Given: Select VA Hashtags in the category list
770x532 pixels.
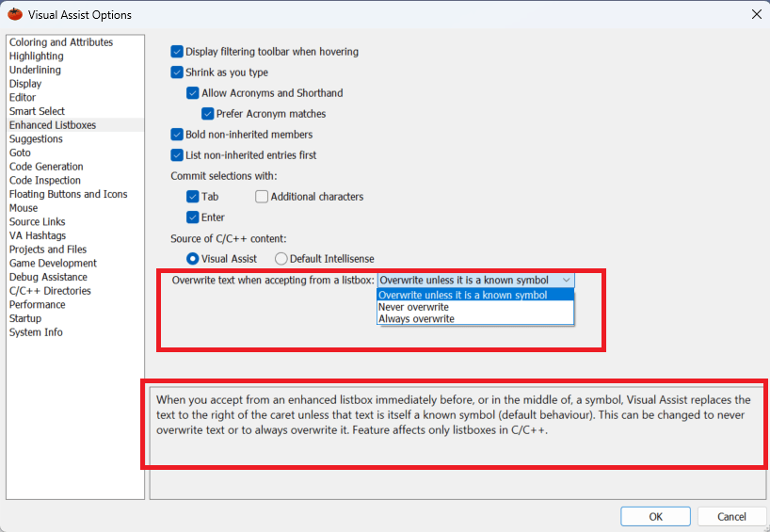Looking at the screenshot, I should click(38, 235).
